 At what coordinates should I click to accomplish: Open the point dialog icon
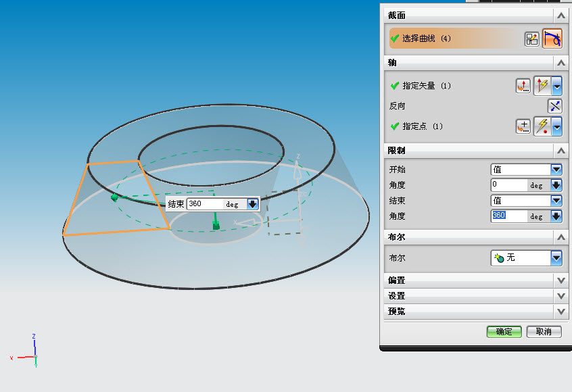[x=523, y=126]
